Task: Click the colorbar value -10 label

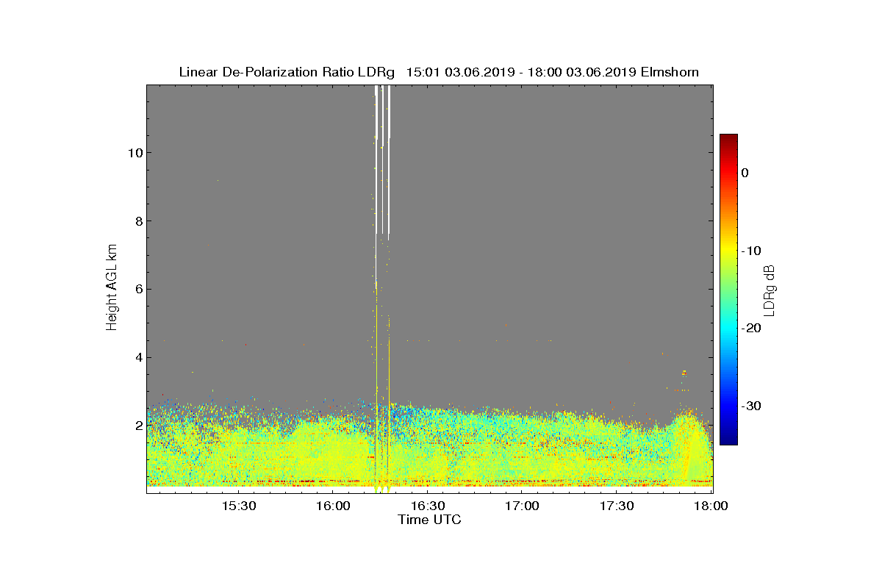Action: tap(750, 251)
